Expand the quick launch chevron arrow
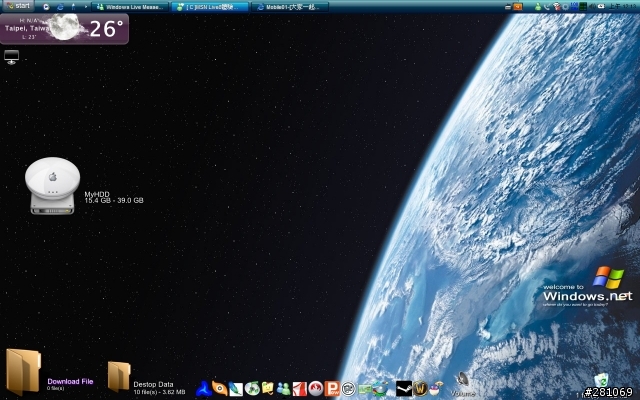 [86, 7]
